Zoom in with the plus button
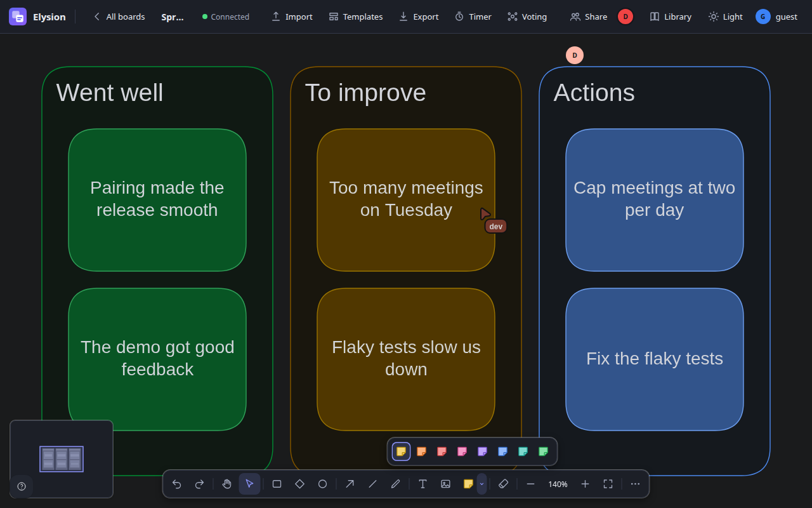Screen dimensions: 812x508 click(x=586, y=484)
